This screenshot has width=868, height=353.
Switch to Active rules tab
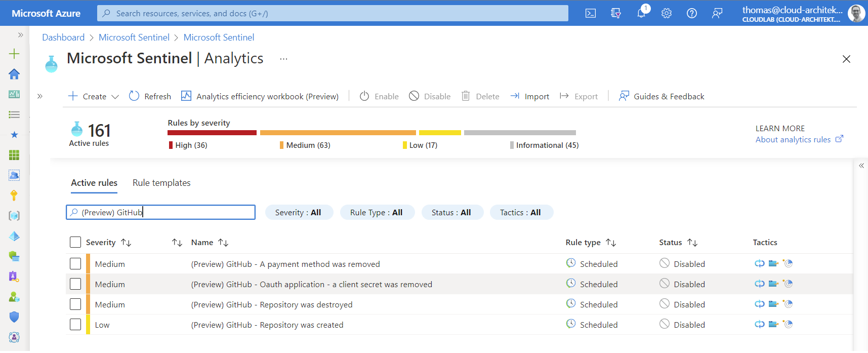pyautogui.click(x=94, y=183)
